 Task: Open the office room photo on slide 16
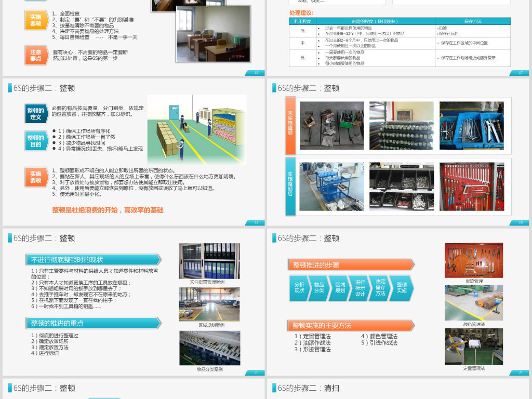point(212,34)
